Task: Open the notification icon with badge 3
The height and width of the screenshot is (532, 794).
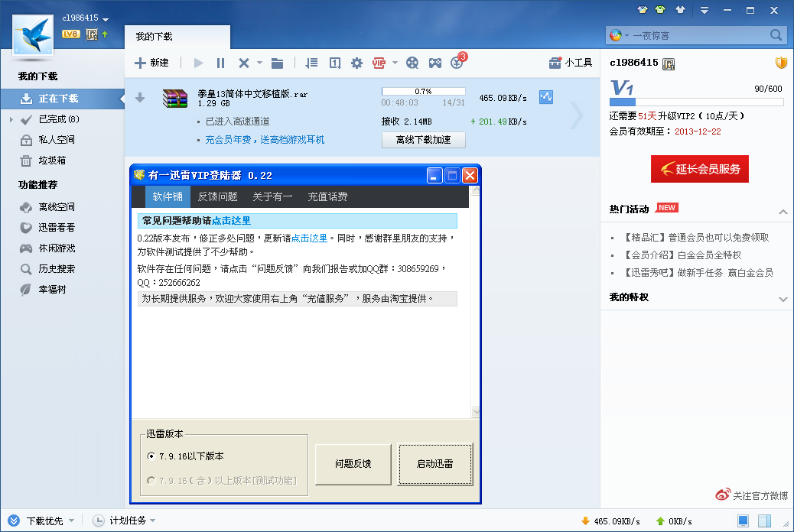Action: pos(457,62)
